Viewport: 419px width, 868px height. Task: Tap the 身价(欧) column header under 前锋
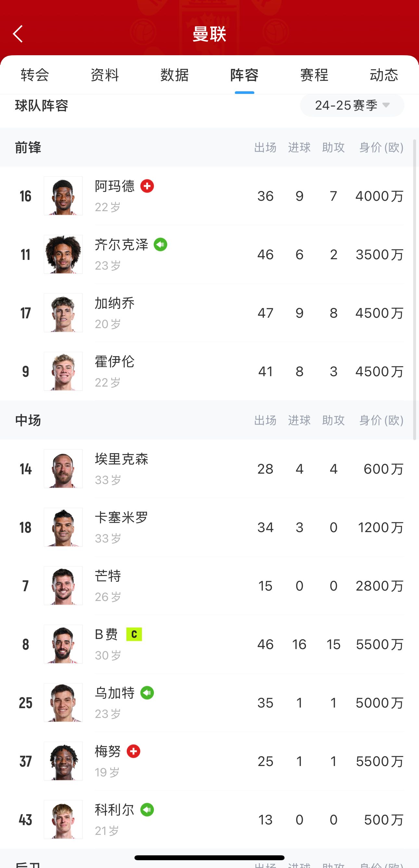[381, 147]
